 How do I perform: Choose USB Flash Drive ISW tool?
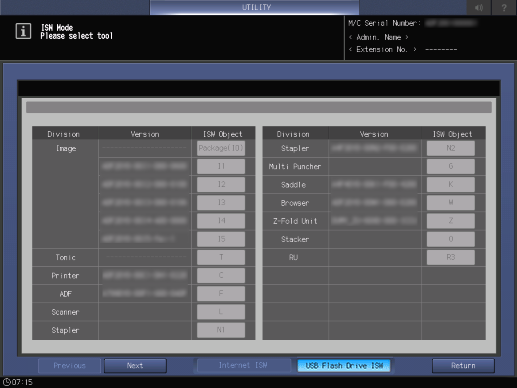click(x=344, y=366)
